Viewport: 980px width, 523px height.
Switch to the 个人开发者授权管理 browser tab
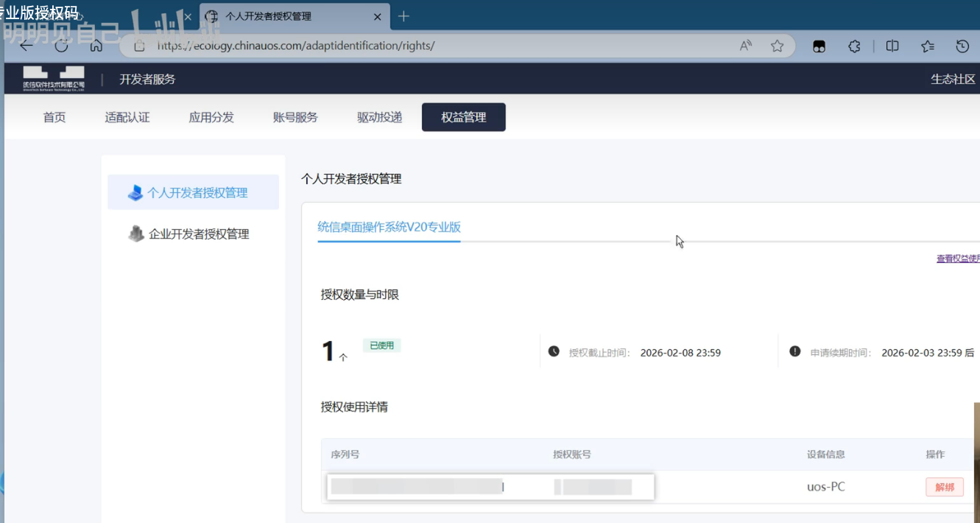(294, 16)
